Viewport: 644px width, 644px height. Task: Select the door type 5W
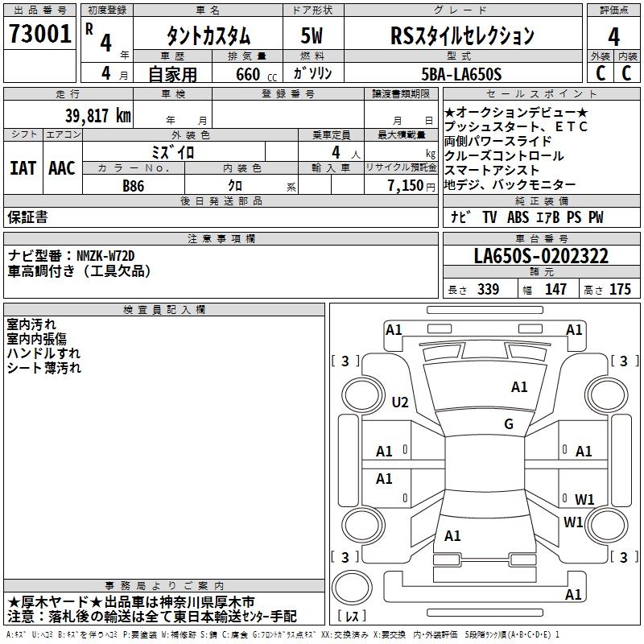pyautogui.click(x=312, y=35)
